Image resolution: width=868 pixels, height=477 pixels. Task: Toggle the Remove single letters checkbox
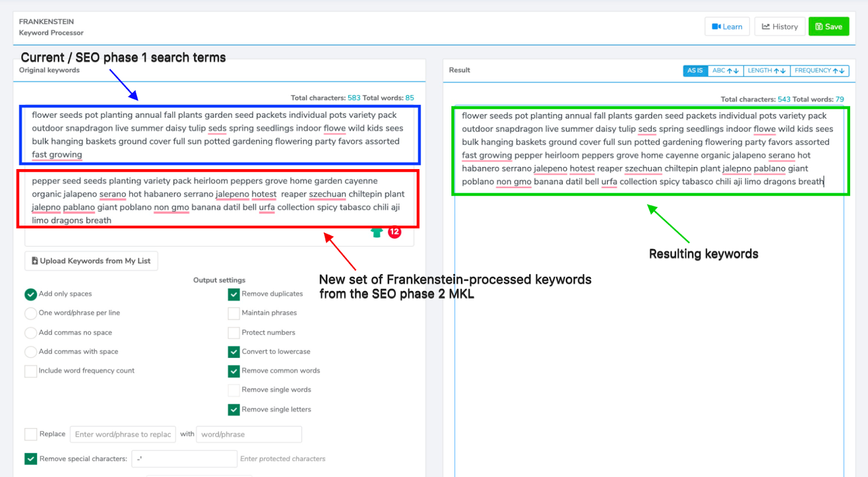point(234,410)
